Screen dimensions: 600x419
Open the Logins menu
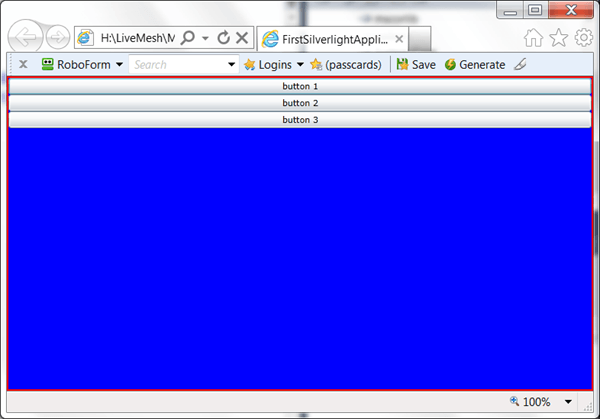(x=268, y=64)
